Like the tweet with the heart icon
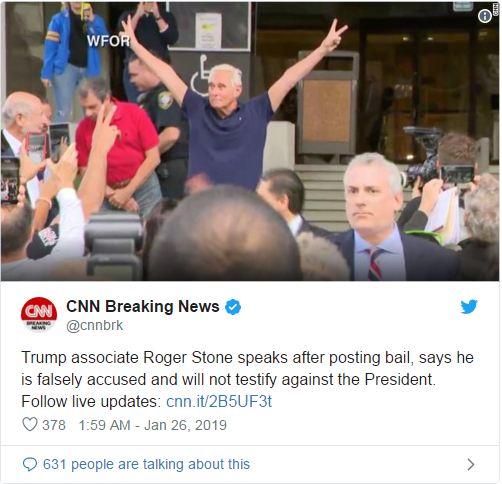Screen dimensions: 502x484 pos(30,425)
